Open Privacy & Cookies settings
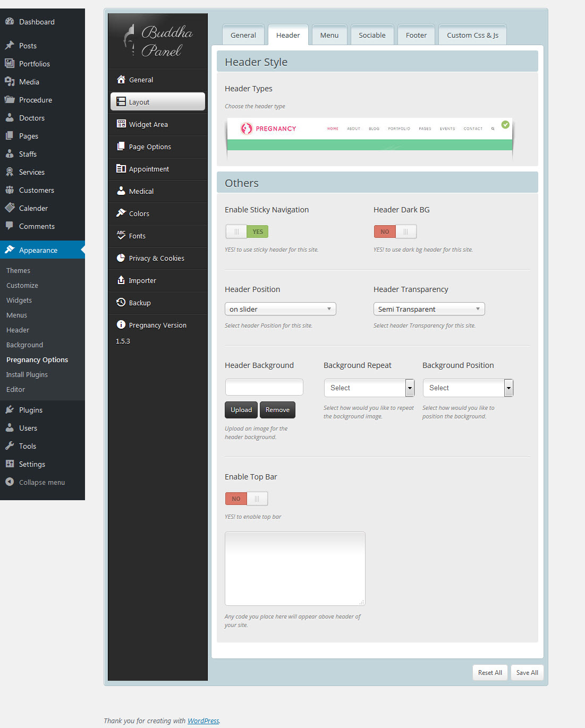 click(157, 258)
